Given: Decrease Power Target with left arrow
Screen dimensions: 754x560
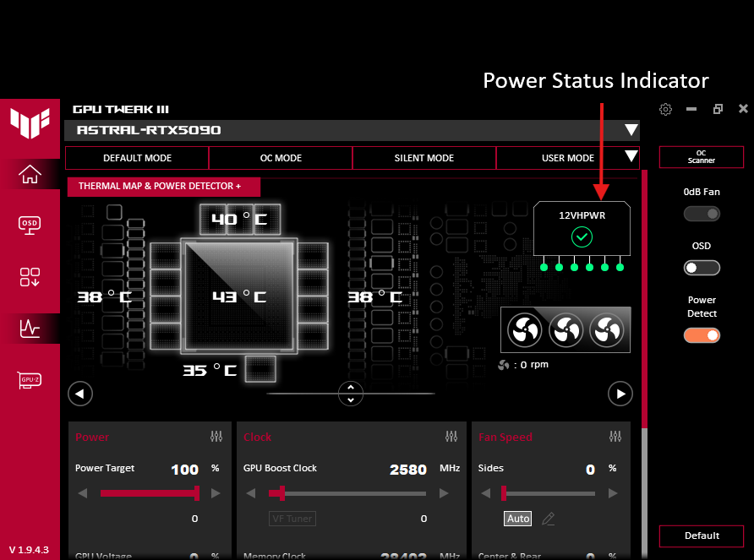Looking at the screenshot, I should click(x=83, y=493).
